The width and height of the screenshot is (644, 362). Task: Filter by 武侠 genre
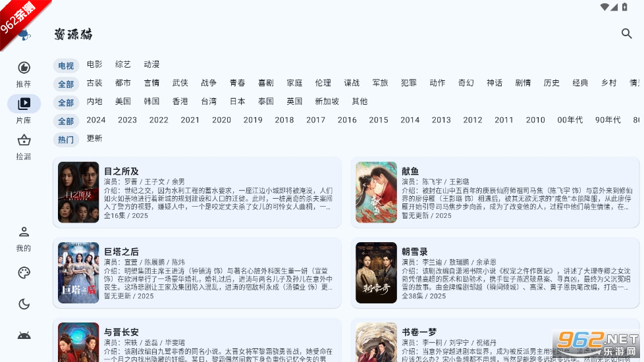(x=180, y=83)
